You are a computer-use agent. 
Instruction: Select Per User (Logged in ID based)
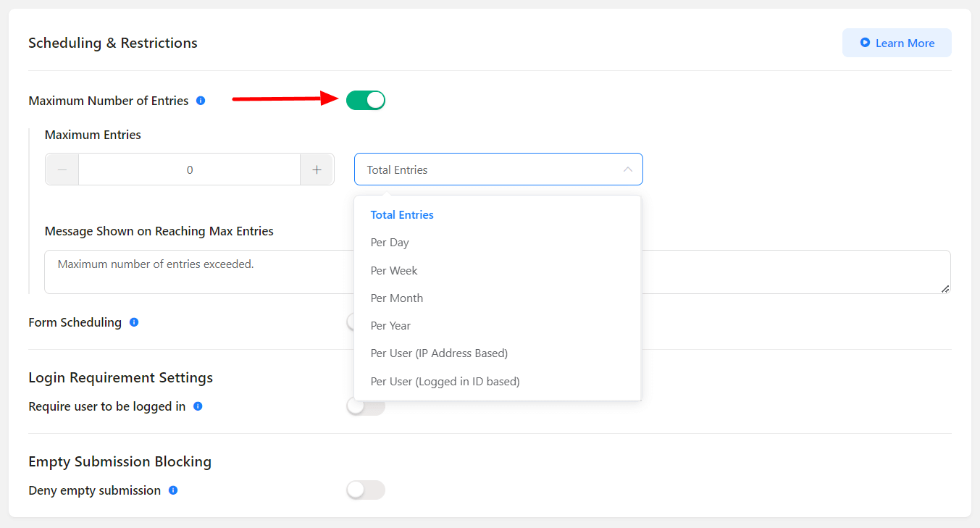(445, 381)
